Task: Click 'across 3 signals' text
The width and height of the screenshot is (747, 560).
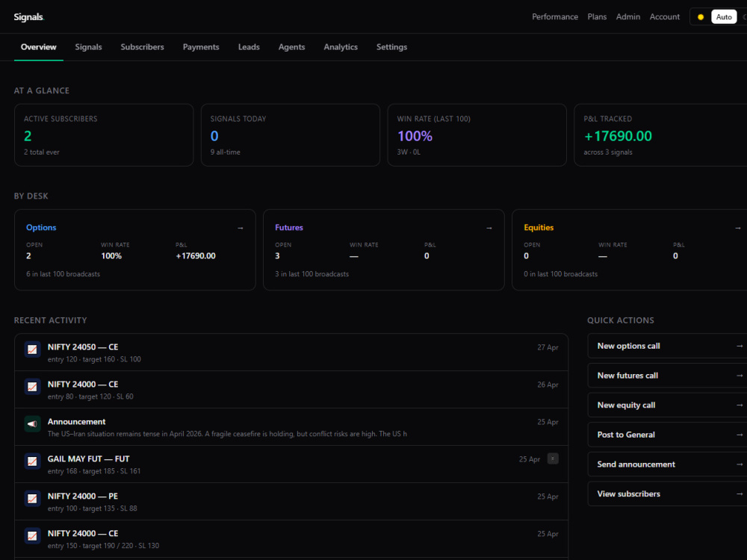Action: 608,152
